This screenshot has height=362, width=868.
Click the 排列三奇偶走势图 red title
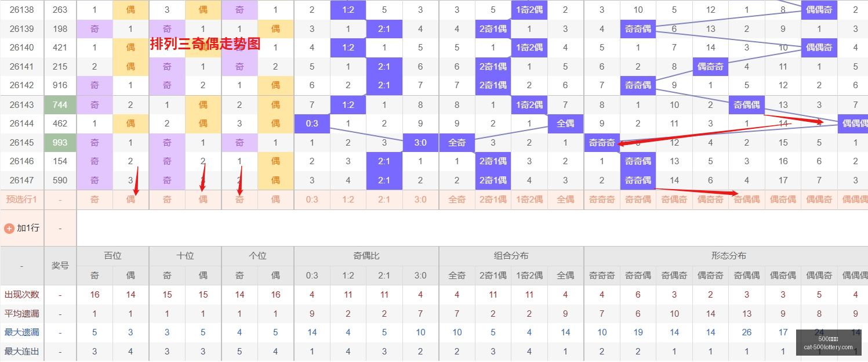tap(205, 44)
